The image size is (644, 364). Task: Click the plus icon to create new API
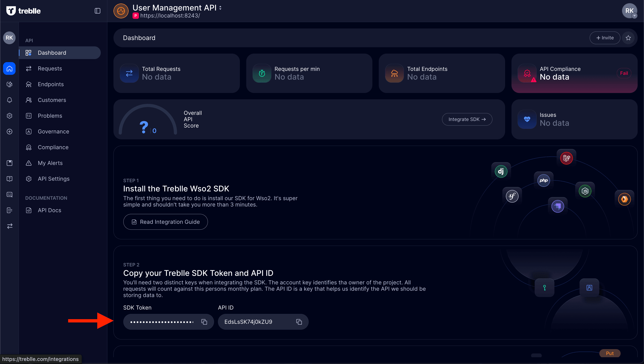[x=9, y=131]
